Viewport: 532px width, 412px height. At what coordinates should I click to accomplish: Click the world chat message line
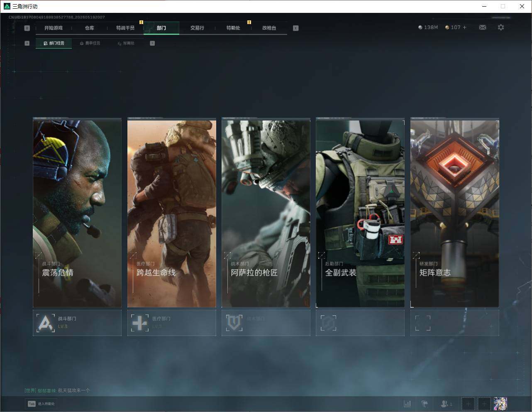[x=57, y=390]
